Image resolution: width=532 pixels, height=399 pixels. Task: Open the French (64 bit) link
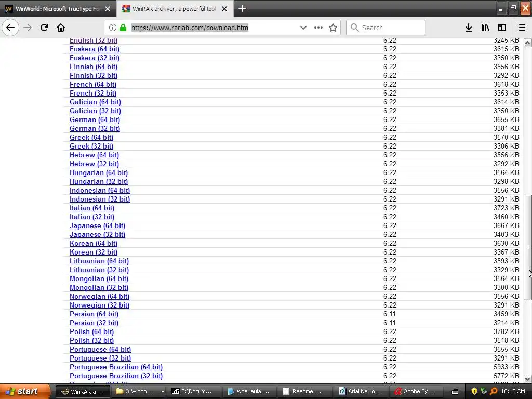[x=93, y=84]
